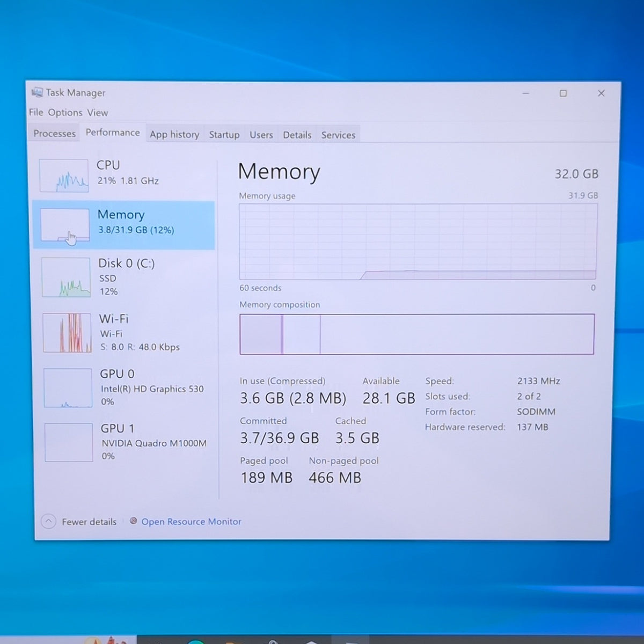This screenshot has width=644, height=644.
Task: Open the View menu
Action: pyautogui.click(x=98, y=113)
